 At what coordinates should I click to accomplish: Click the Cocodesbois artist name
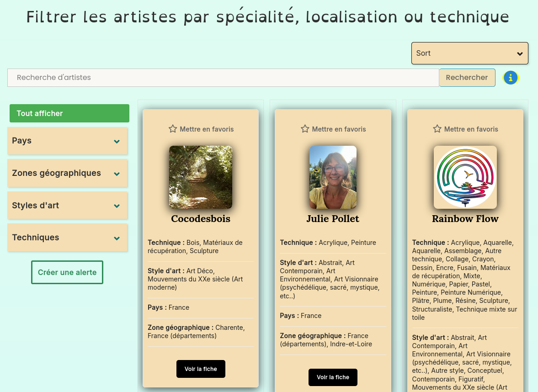tap(201, 219)
